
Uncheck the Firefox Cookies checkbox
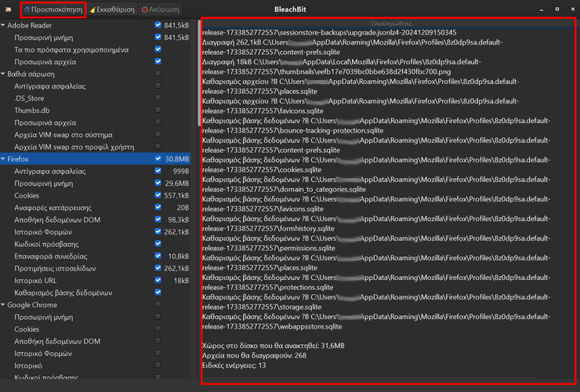[158, 195]
